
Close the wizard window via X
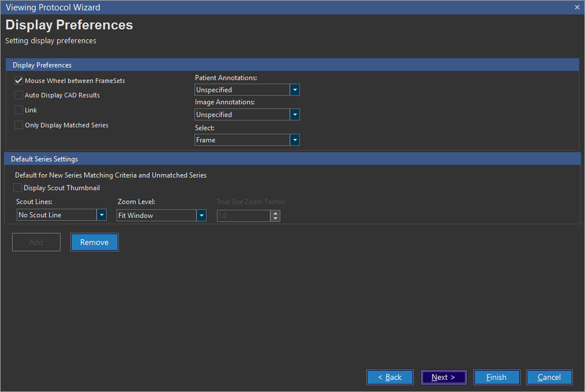(x=577, y=7)
